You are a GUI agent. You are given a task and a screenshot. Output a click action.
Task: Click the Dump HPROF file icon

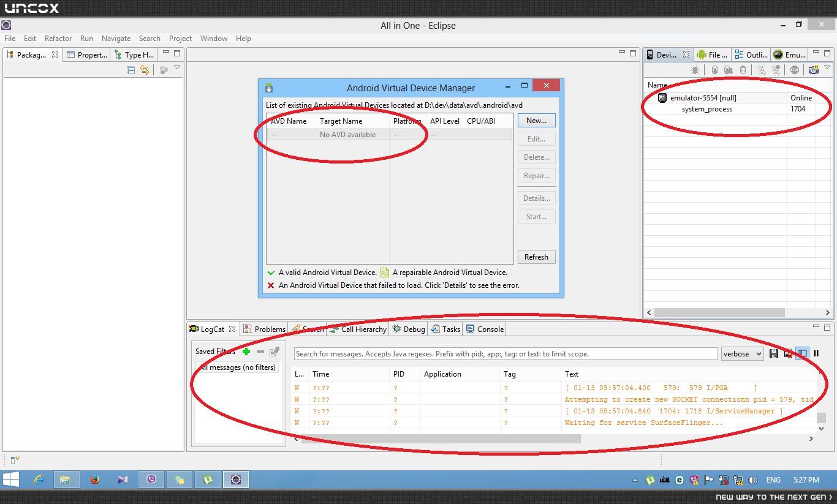tap(729, 70)
